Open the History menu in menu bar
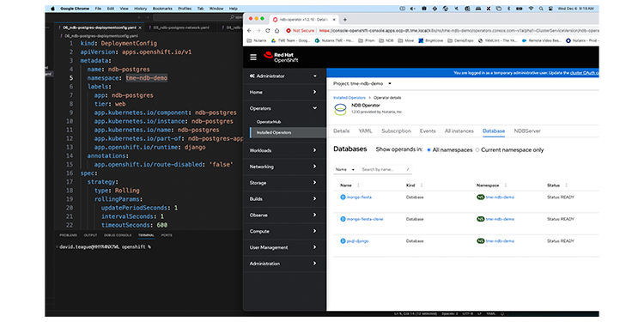This screenshot has width=644, height=322. [141, 9]
